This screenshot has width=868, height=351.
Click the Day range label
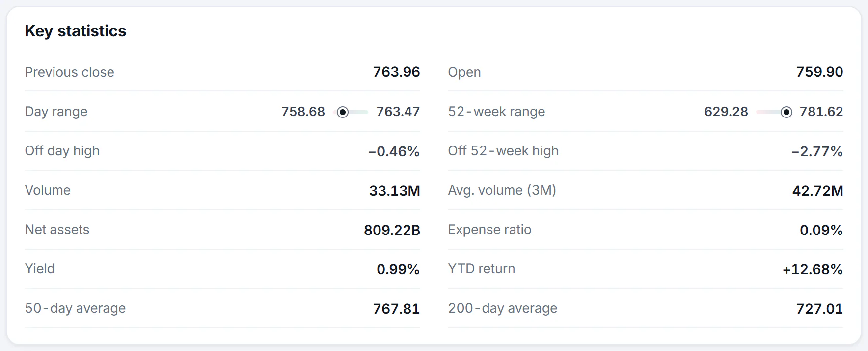pos(56,112)
